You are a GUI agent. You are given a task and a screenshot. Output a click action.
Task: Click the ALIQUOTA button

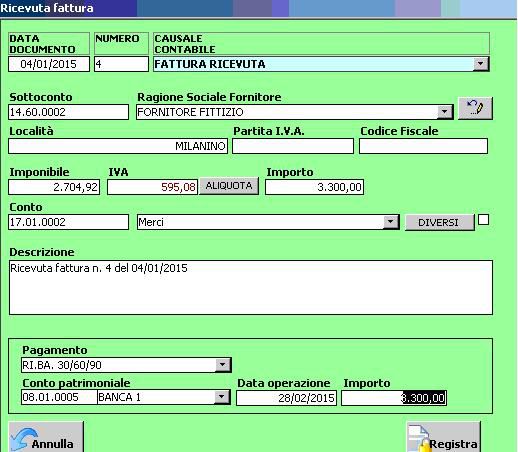229,186
